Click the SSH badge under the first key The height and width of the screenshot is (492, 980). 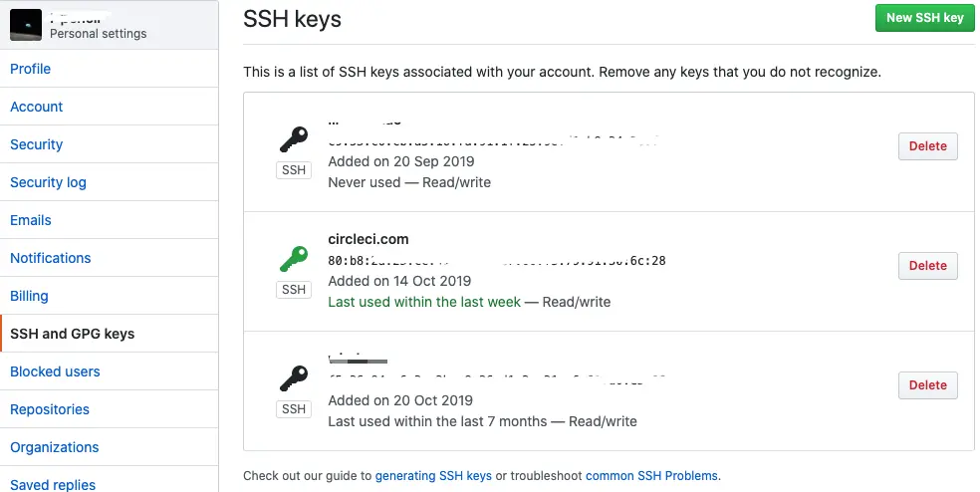pyautogui.click(x=294, y=170)
